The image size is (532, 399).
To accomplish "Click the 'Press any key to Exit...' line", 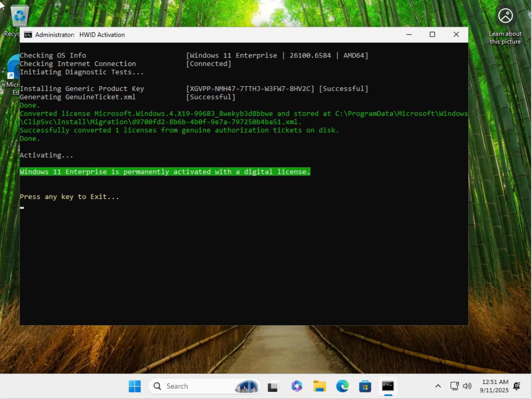I will tap(69, 197).
